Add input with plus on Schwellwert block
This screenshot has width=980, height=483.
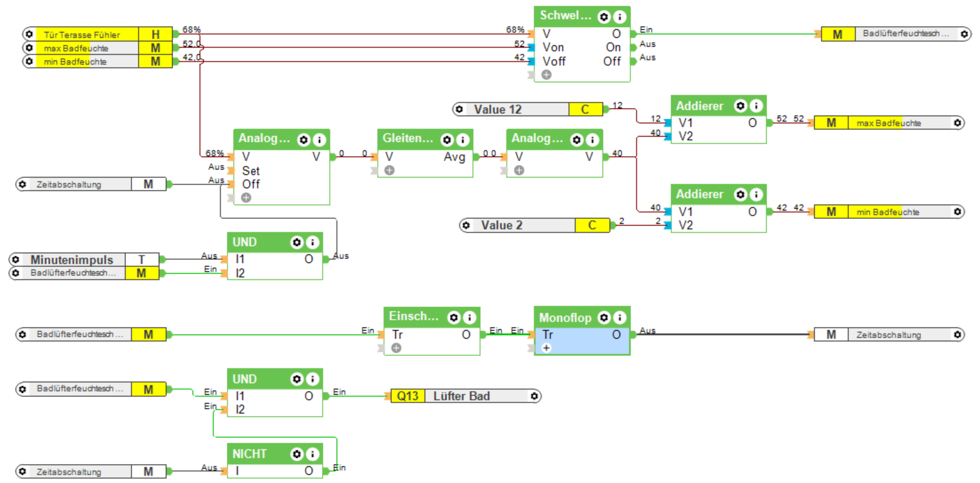(547, 75)
